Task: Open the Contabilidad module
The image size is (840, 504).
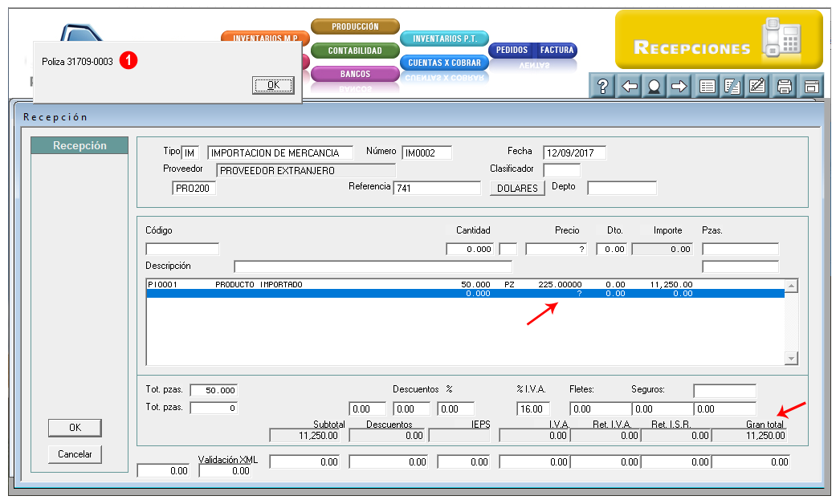Action: coord(355,51)
